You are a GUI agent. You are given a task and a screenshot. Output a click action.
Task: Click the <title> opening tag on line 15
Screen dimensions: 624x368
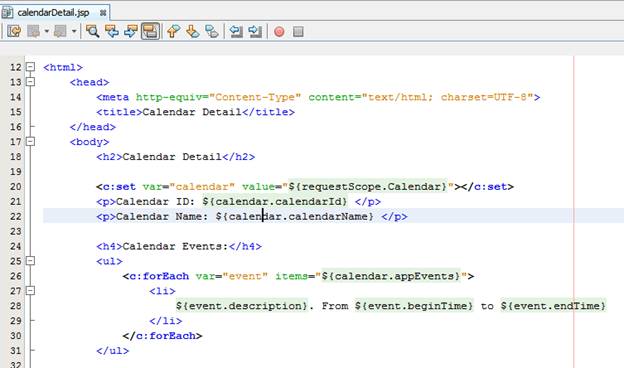tap(119, 112)
